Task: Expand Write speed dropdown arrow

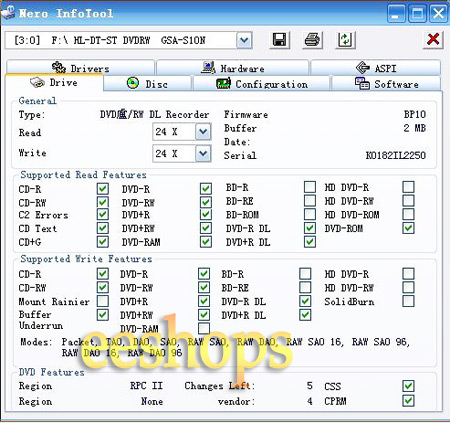Action: [x=203, y=154]
